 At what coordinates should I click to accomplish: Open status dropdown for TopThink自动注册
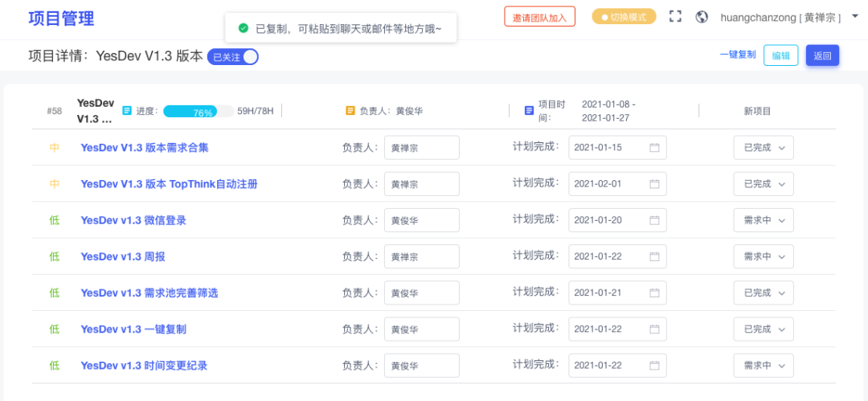click(x=764, y=184)
